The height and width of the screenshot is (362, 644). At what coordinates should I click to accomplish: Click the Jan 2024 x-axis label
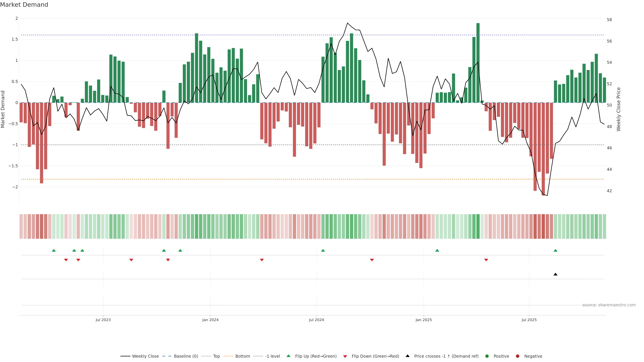pos(210,320)
